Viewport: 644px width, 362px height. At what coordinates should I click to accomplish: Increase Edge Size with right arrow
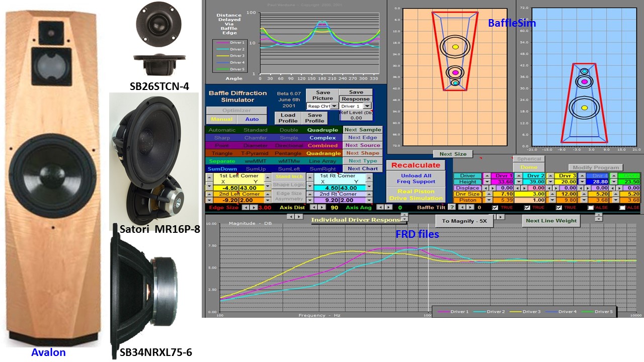coord(254,208)
